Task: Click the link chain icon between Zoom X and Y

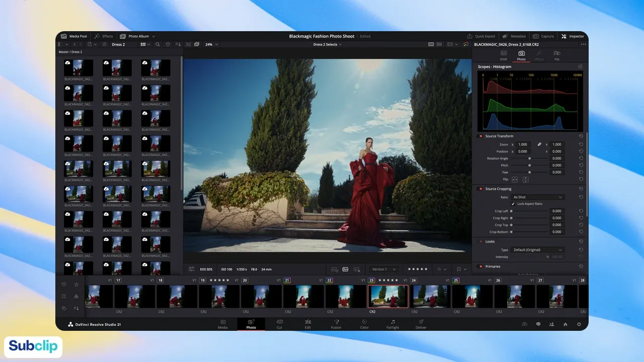Action: tap(539, 144)
